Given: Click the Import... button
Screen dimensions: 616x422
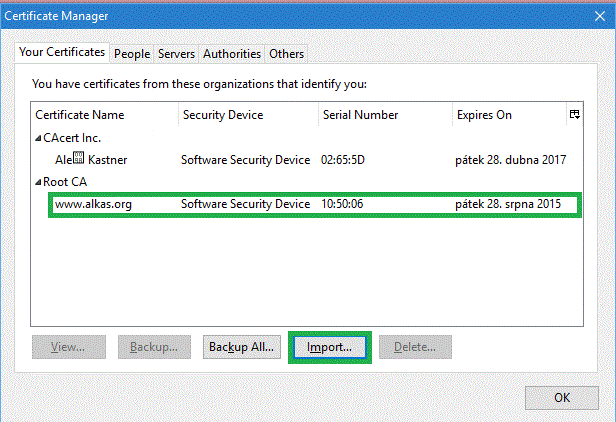Looking at the screenshot, I should (x=329, y=347).
